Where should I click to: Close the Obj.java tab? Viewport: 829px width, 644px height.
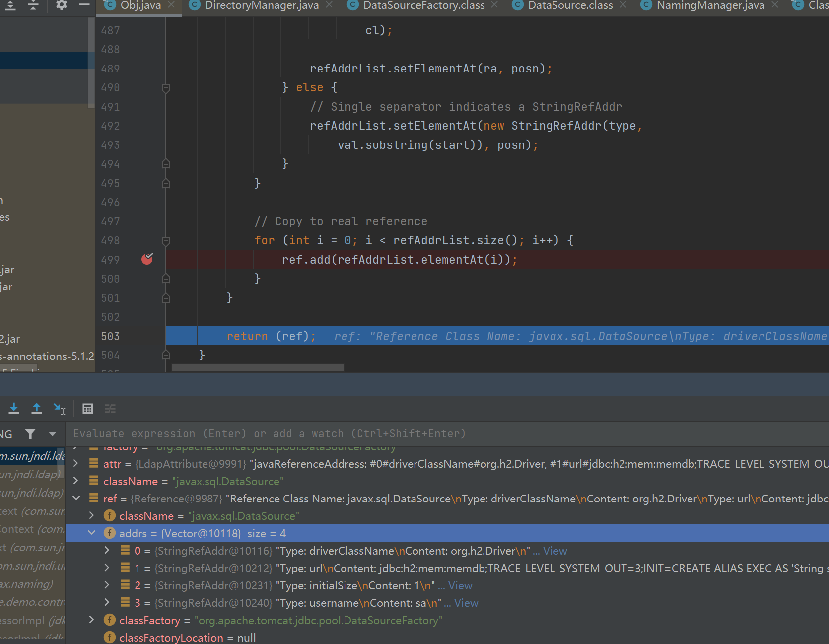171,5
